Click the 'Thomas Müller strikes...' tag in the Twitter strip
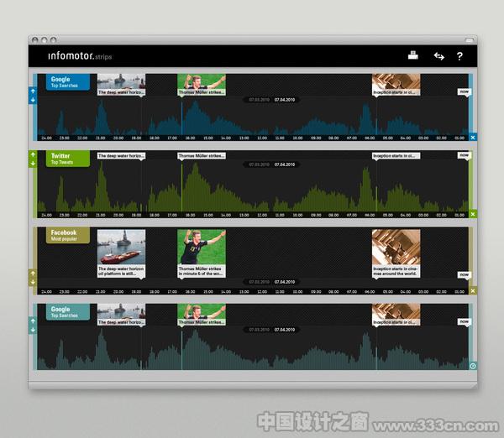 pyautogui.click(x=202, y=156)
